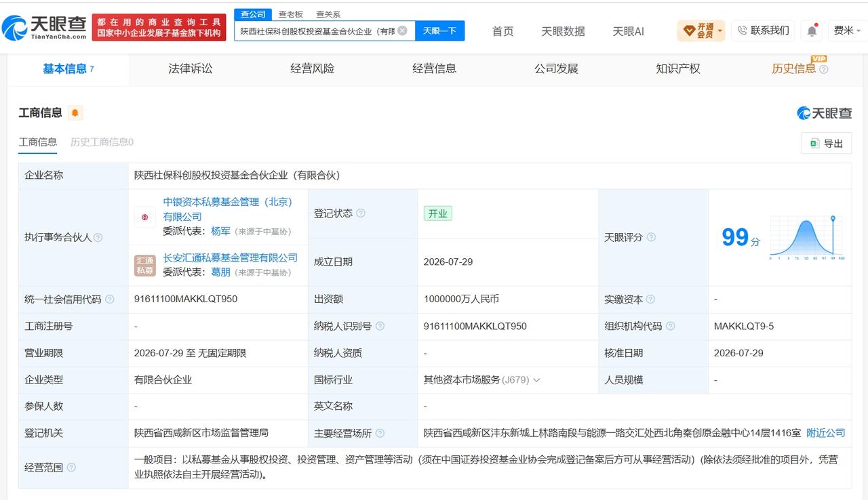Open the 知识产权 tab
This screenshot has height=500, width=868.
[x=678, y=68]
